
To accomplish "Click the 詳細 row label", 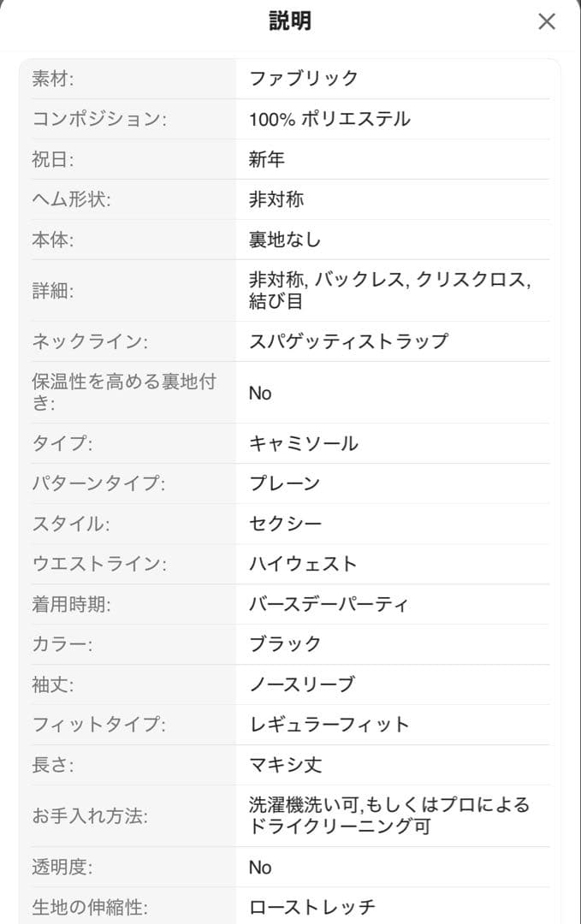I will click(x=53, y=290).
